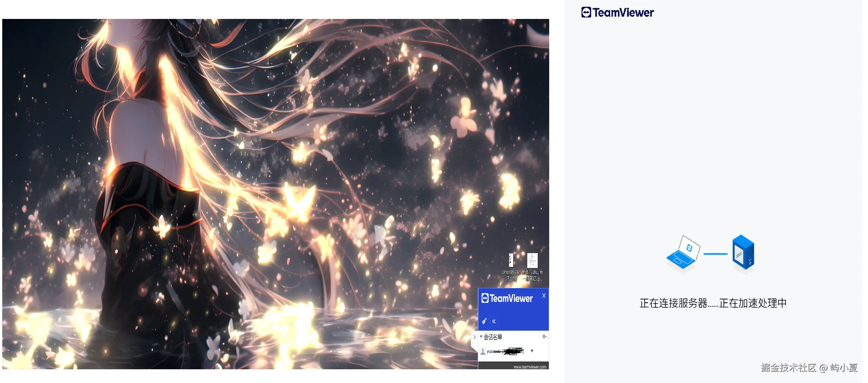The height and width of the screenshot is (383, 868).
Task: Open the Linux指令 png file on the remote desktop
Action: 511,267
